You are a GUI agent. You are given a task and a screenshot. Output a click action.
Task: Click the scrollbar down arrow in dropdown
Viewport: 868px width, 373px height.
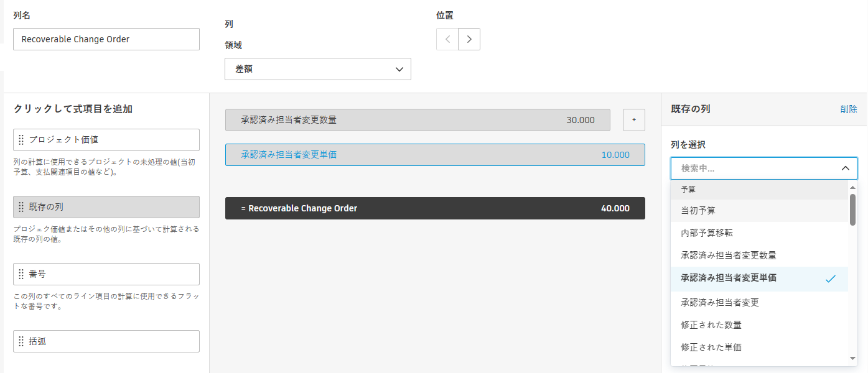point(852,358)
